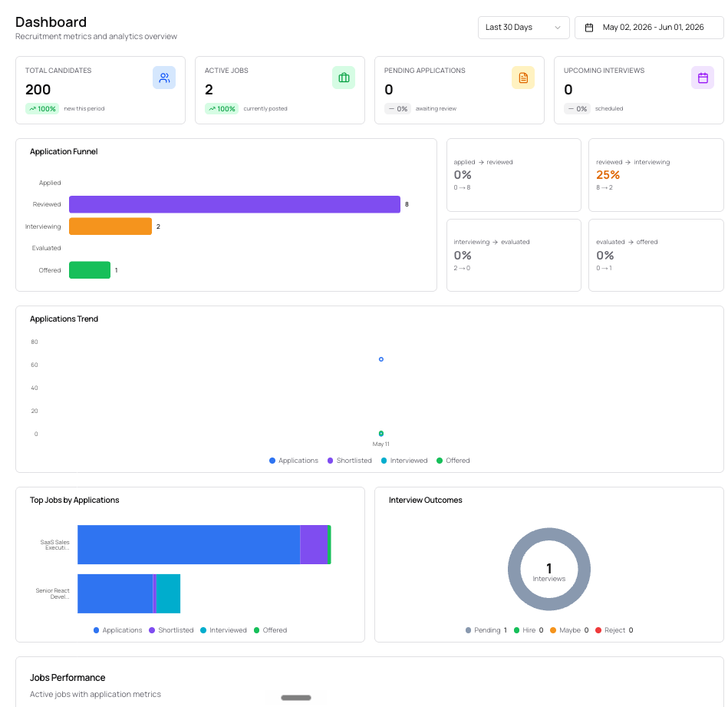Click the green Offered data point at May 11
Screen dimensions: 728x707
pos(380,434)
